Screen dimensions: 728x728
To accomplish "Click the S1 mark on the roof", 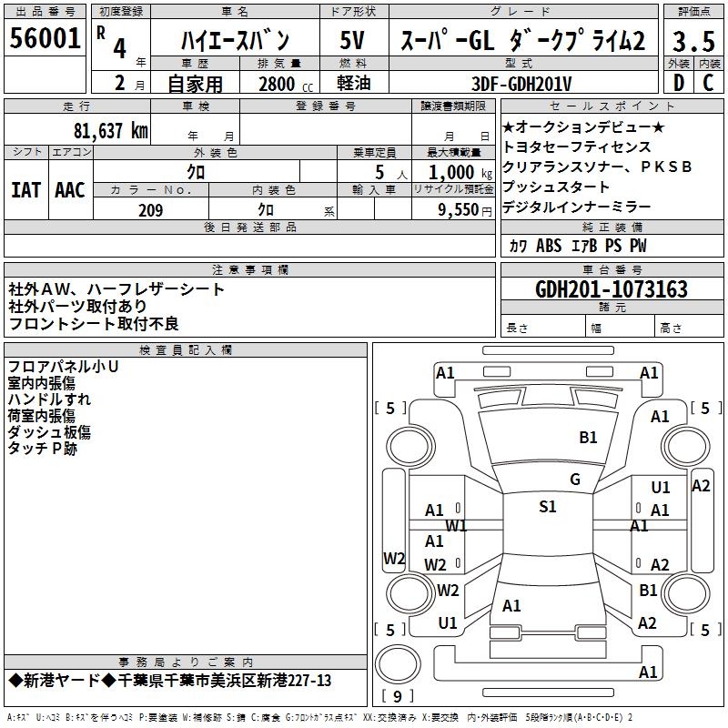I will pos(547,507).
